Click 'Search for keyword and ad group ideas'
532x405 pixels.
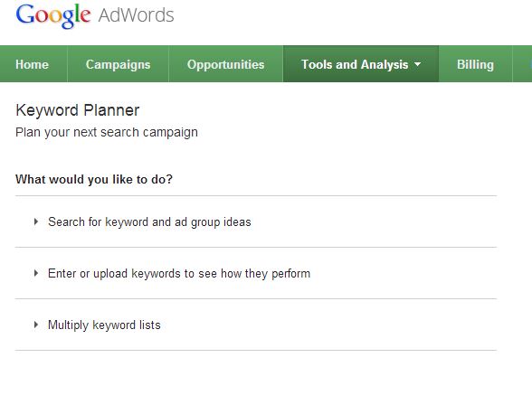point(149,222)
